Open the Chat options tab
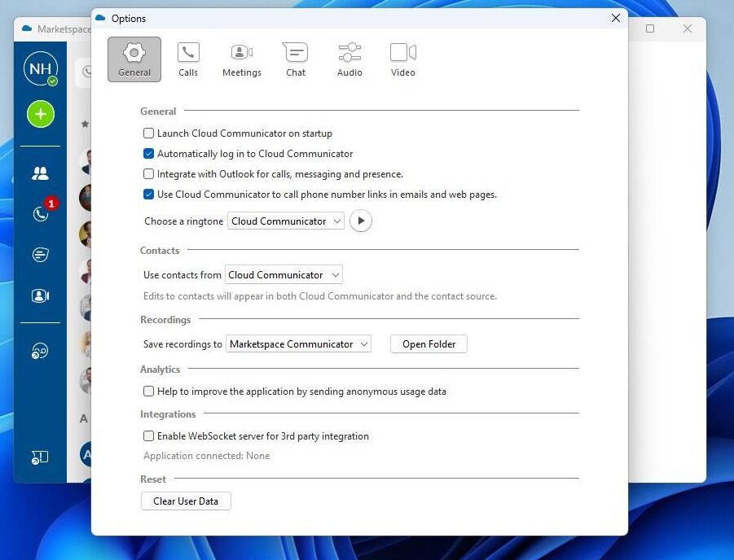 click(296, 59)
